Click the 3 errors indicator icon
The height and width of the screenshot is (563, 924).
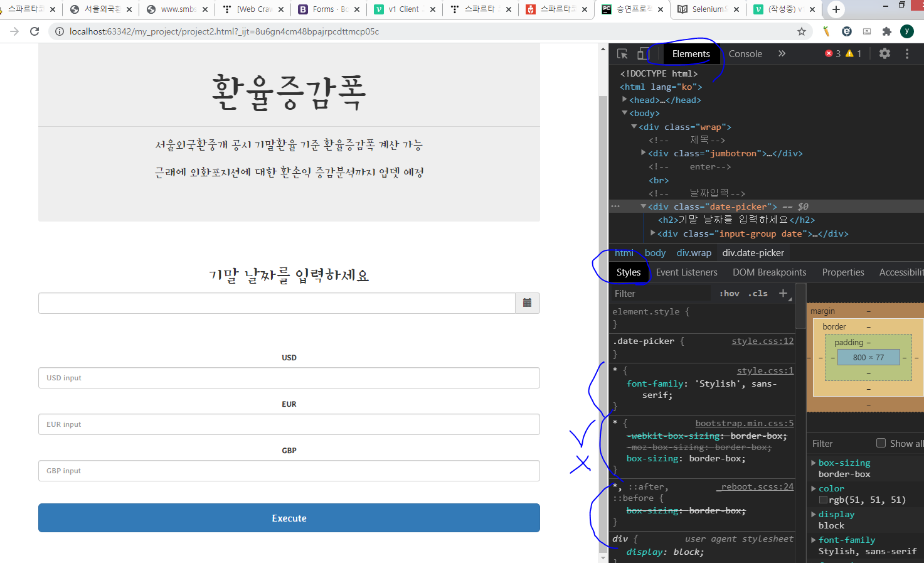point(829,53)
